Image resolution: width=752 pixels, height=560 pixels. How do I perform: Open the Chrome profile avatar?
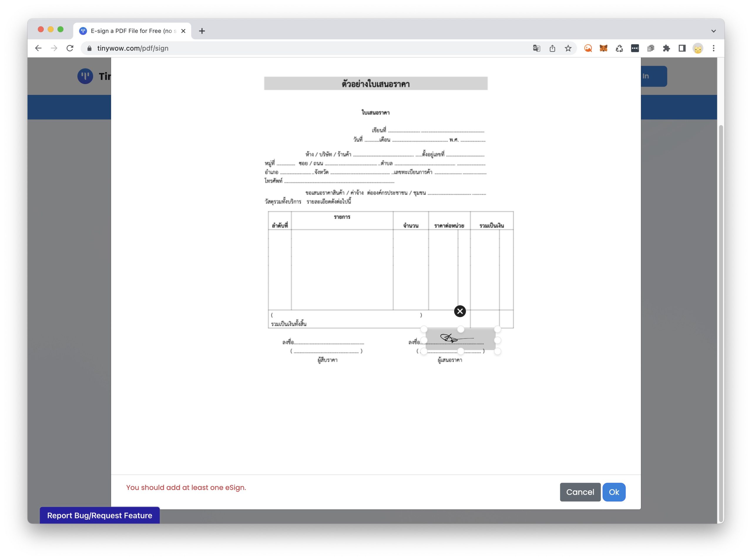(x=698, y=48)
